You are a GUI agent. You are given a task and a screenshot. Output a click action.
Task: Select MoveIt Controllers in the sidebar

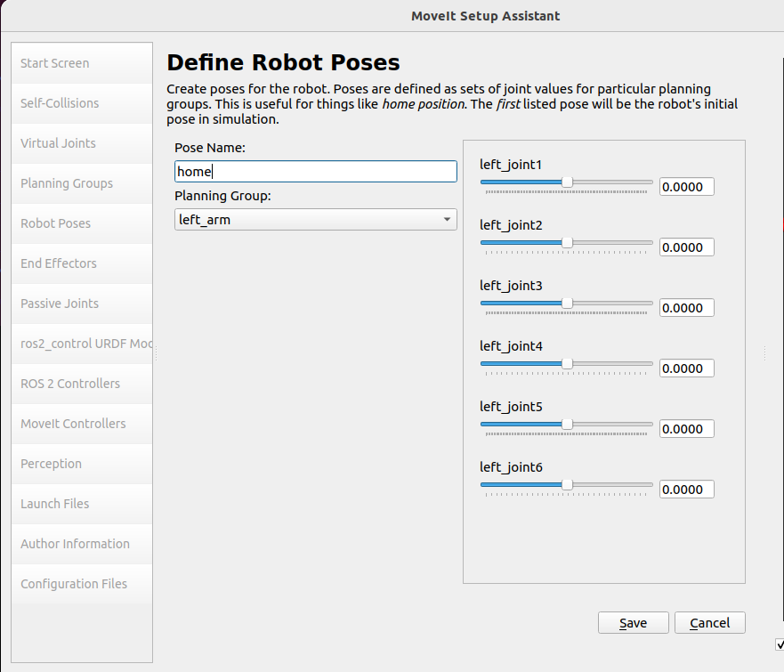[82, 424]
